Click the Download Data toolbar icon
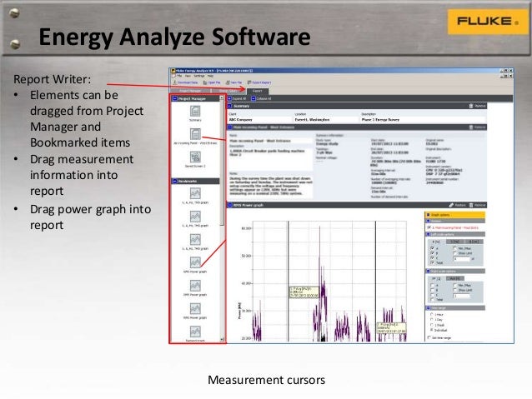The image size is (532, 399). click(x=175, y=82)
